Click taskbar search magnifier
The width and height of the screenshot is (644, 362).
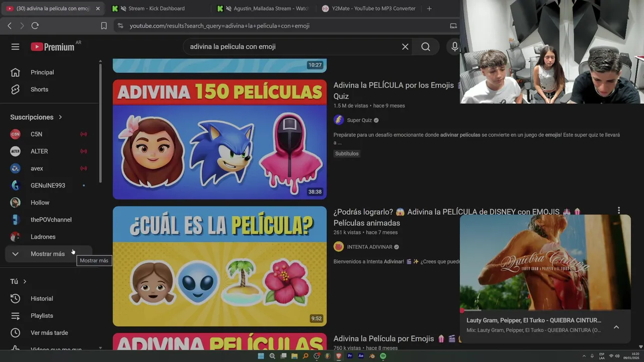coord(272,356)
